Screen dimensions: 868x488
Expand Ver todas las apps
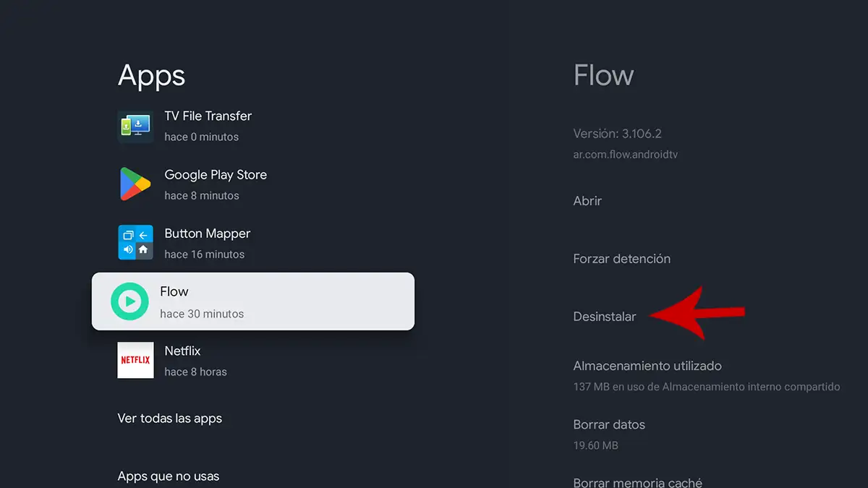point(169,418)
